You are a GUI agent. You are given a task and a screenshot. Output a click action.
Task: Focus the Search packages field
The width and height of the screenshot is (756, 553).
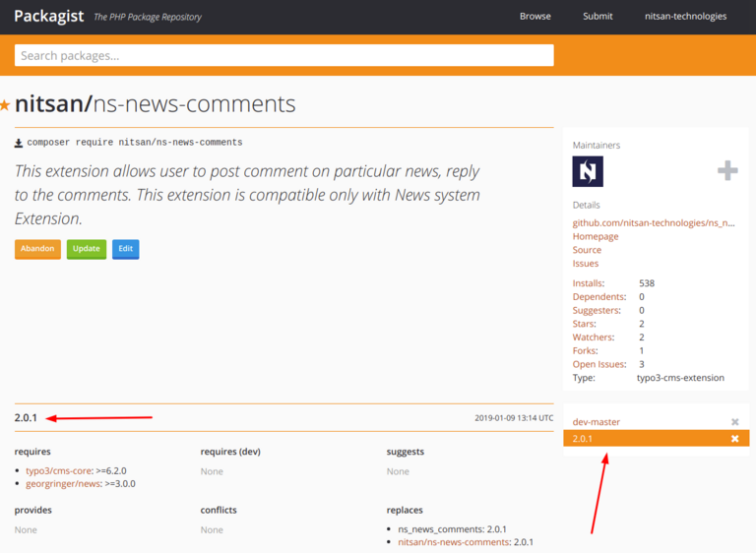pyautogui.click(x=283, y=56)
